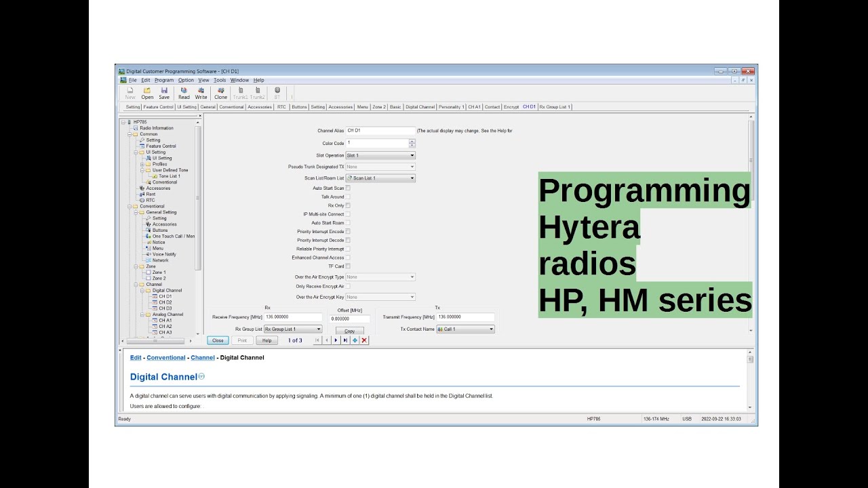Screen dimensions: 868x488
Task: Open Scan List/Roam List dropdown
Action: tap(380, 178)
